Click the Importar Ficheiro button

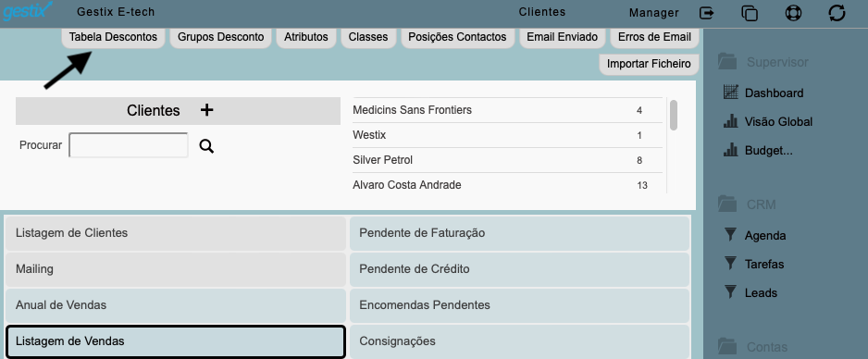649,64
